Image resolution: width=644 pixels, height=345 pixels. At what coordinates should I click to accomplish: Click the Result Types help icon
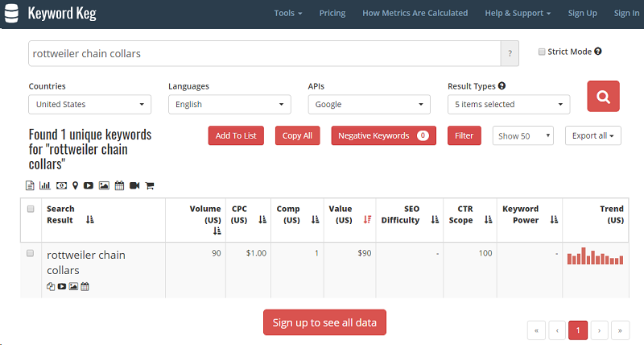point(502,86)
